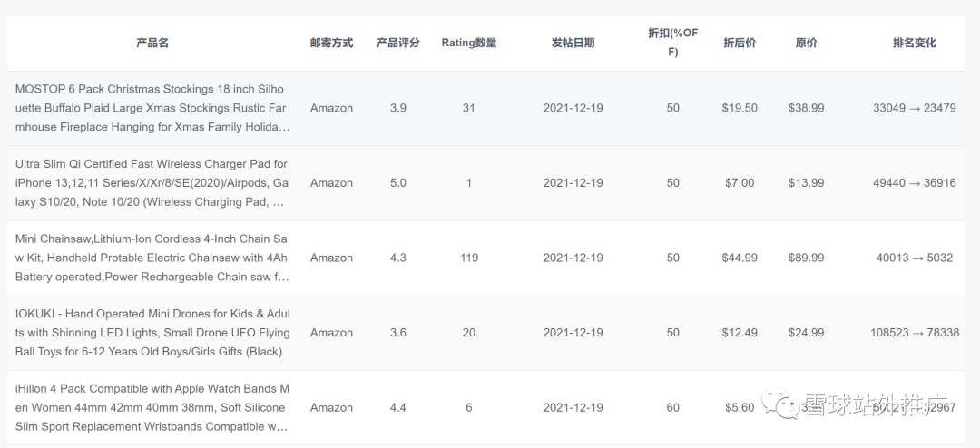Open the IOKUKI Mini Drones product
980x448 pixels.
152,333
